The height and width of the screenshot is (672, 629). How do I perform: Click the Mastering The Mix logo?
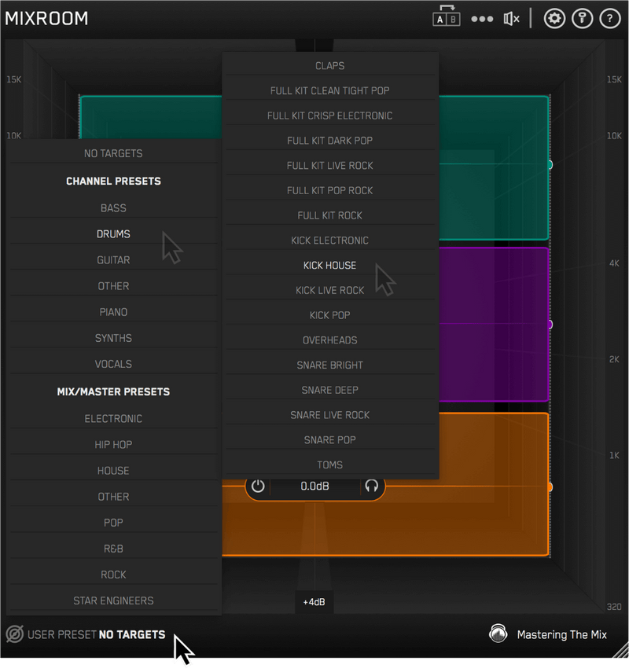point(498,633)
